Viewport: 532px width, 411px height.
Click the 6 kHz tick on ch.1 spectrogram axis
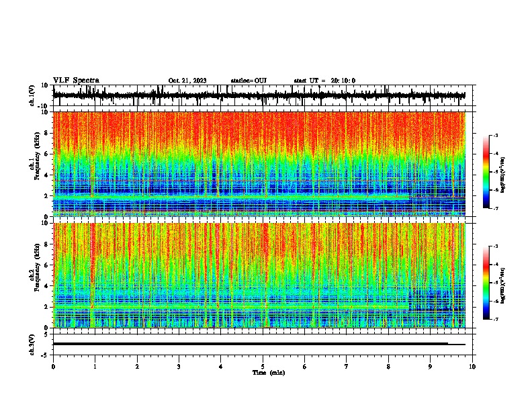click(47, 154)
